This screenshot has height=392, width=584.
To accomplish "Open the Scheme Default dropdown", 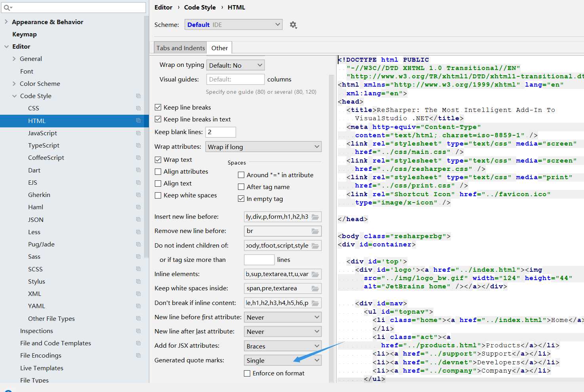I will coord(234,25).
